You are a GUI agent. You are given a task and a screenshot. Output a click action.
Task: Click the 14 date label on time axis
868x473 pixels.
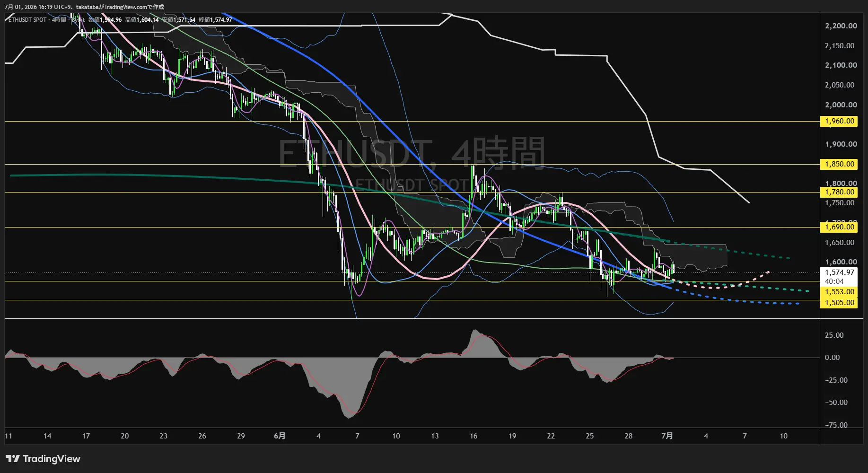click(x=47, y=436)
